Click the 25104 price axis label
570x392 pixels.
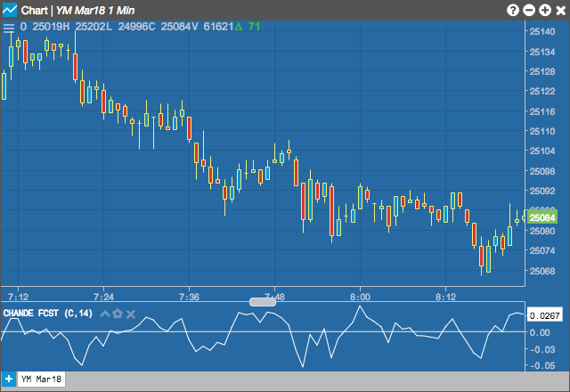(x=542, y=151)
